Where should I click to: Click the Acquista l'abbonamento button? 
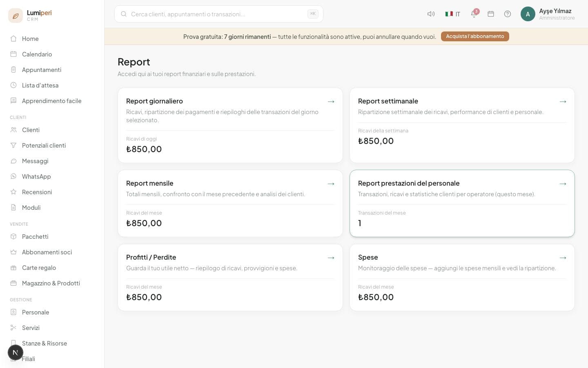(x=475, y=36)
